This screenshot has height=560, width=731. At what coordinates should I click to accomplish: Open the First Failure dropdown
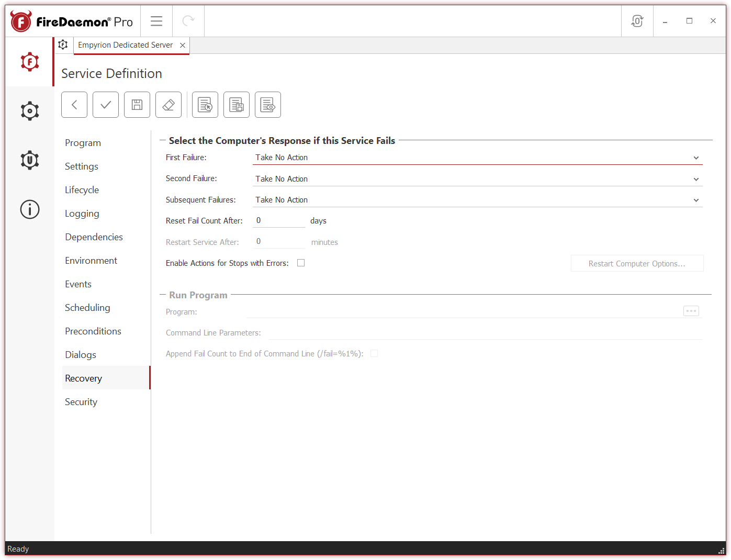tap(696, 157)
